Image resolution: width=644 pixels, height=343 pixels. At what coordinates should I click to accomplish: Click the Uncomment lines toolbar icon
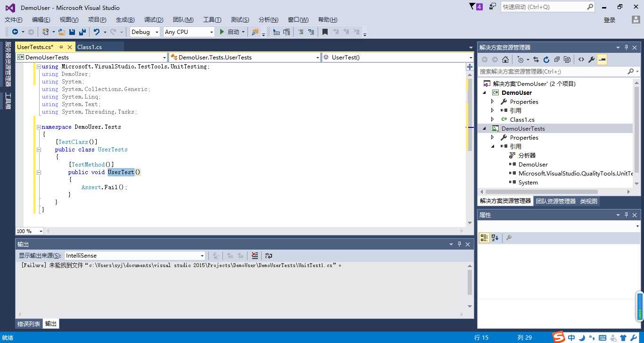[x=311, y=32]
